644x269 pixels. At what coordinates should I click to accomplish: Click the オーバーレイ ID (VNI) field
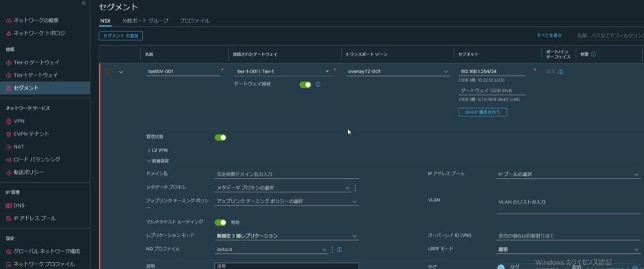[568, 235]
